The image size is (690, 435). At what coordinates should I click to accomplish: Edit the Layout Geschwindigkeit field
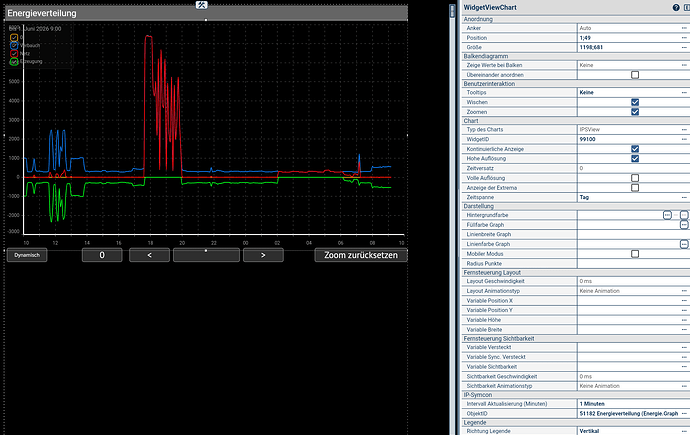tap(633, 281)
